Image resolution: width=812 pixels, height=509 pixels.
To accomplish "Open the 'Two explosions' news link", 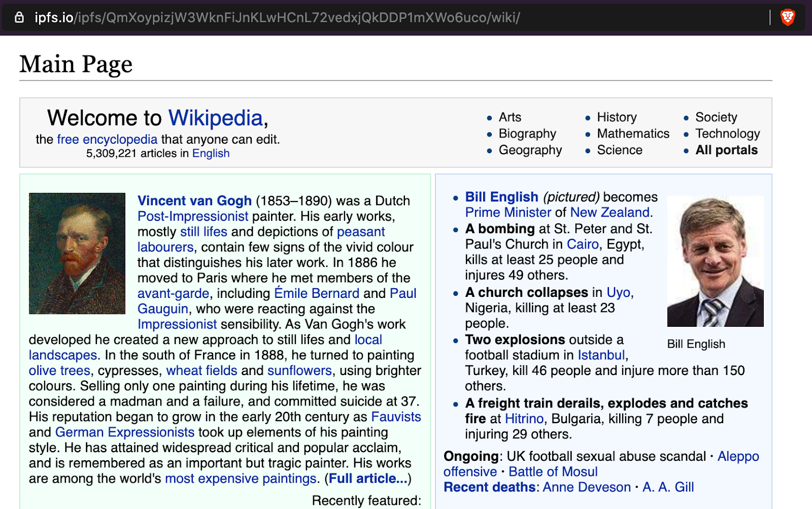I will pyautogui.click(x=515, y=340).
